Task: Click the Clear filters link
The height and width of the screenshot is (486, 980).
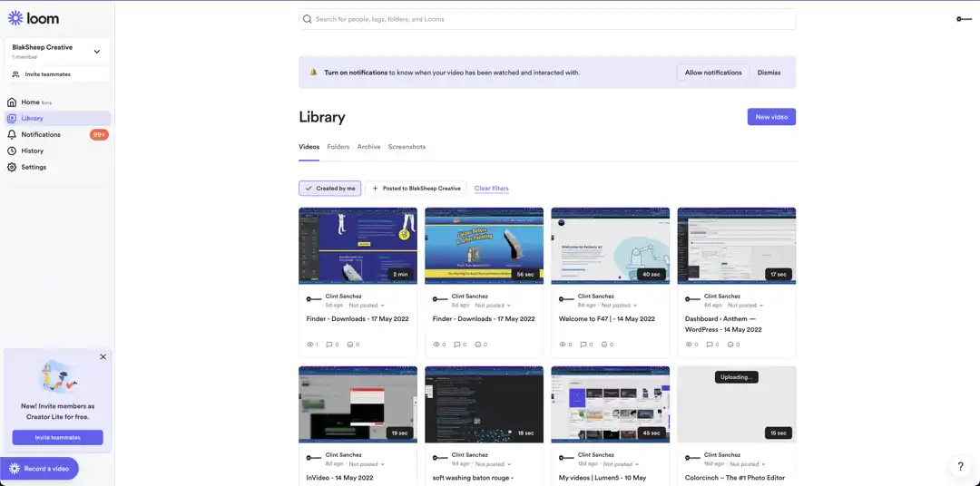Action: 491,188
